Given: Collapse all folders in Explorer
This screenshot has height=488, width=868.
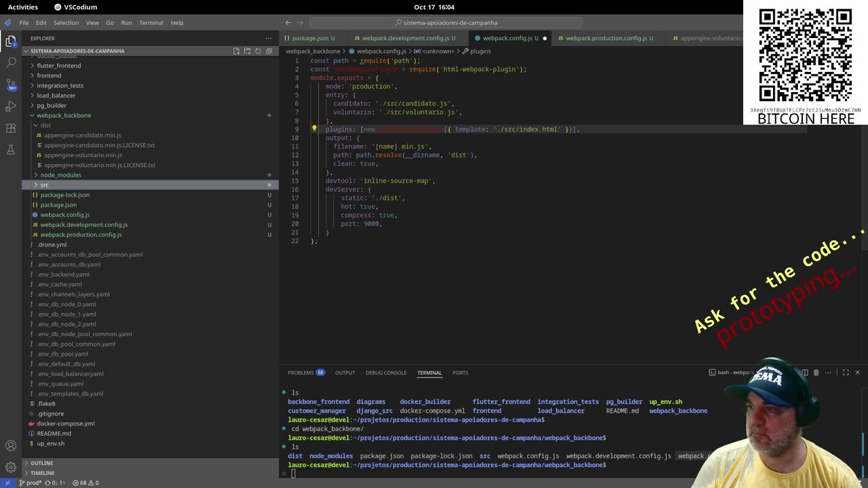Looking at the screenshot, I should (x=269, y=51).
